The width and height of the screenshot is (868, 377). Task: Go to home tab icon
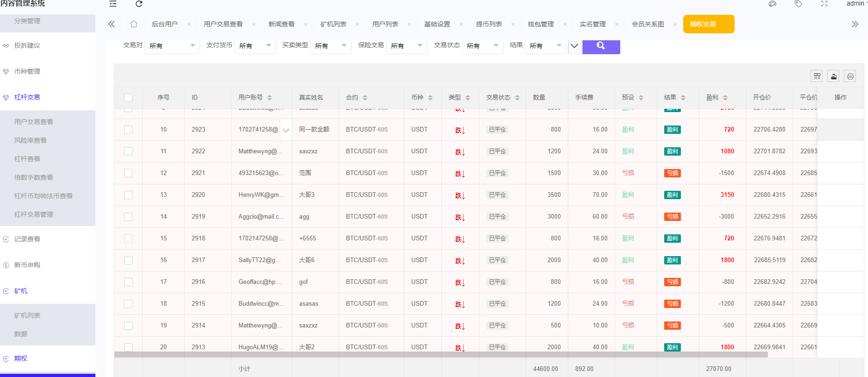click(x=134, y=24)
